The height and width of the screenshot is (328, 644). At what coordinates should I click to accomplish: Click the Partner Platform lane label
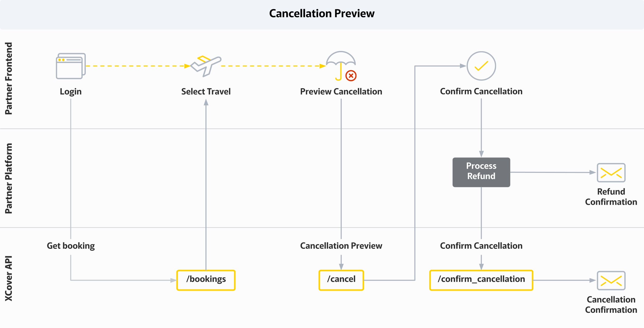pos(9,178)
